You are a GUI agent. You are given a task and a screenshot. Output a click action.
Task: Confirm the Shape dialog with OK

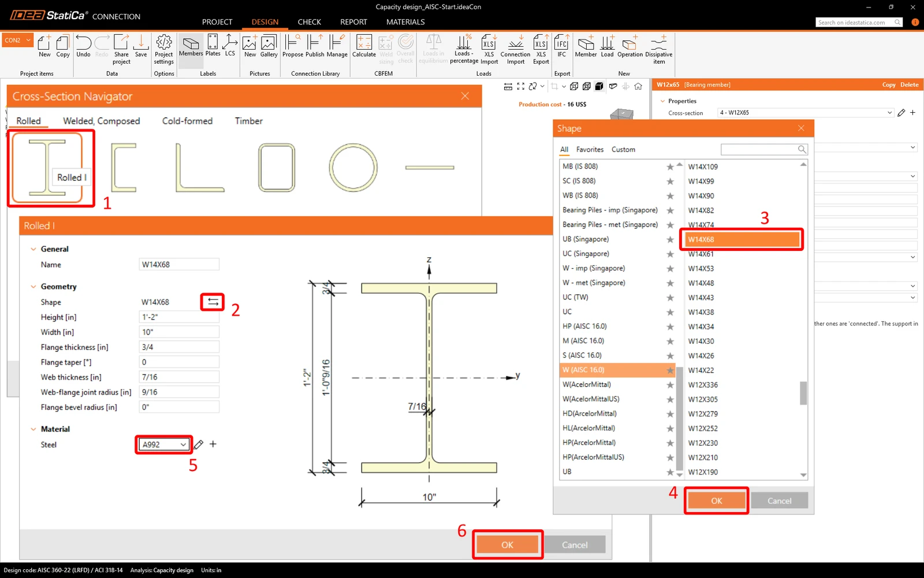point(717,501)
